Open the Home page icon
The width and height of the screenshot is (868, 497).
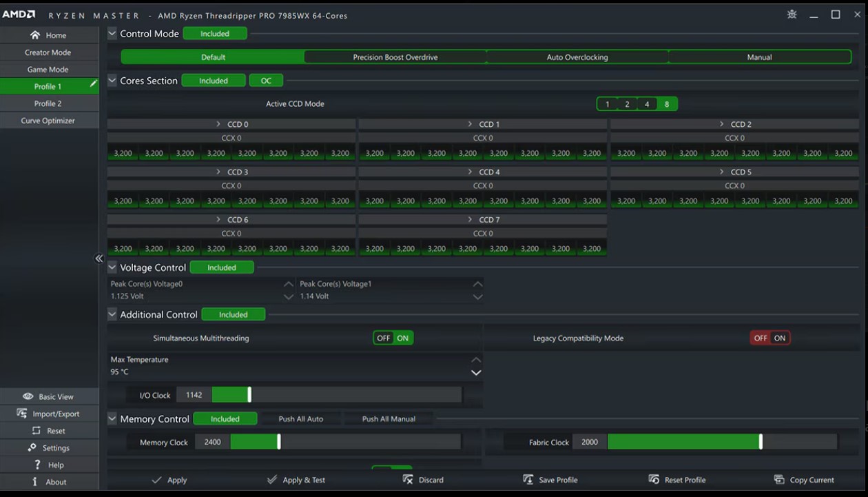pyautogui.click(x=35, y=35)
